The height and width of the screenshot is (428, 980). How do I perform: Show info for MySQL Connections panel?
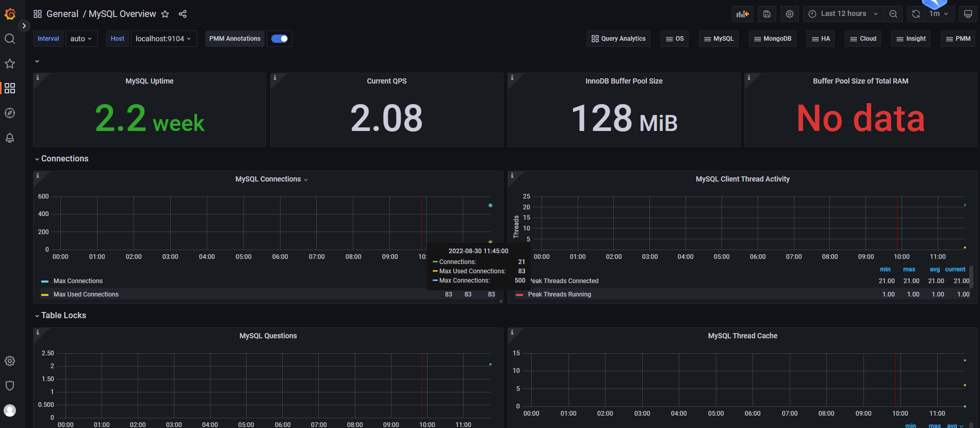pyautogui.click(x=38, y=175)
